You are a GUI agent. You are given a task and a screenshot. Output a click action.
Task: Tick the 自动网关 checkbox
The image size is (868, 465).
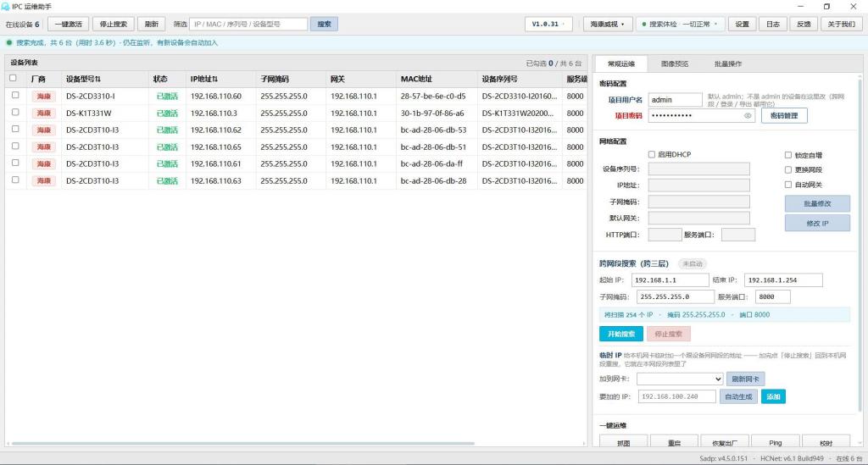click(x=788, y=185)
